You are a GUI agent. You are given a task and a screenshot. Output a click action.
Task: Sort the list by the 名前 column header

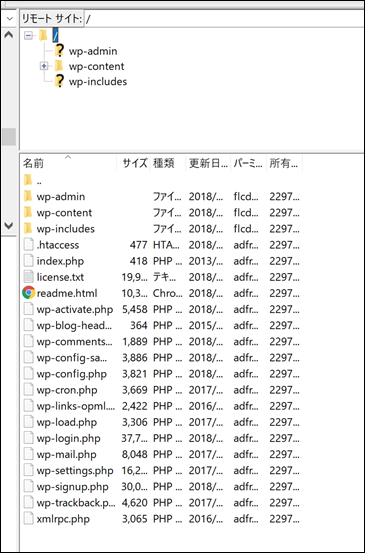click(68, 163)
